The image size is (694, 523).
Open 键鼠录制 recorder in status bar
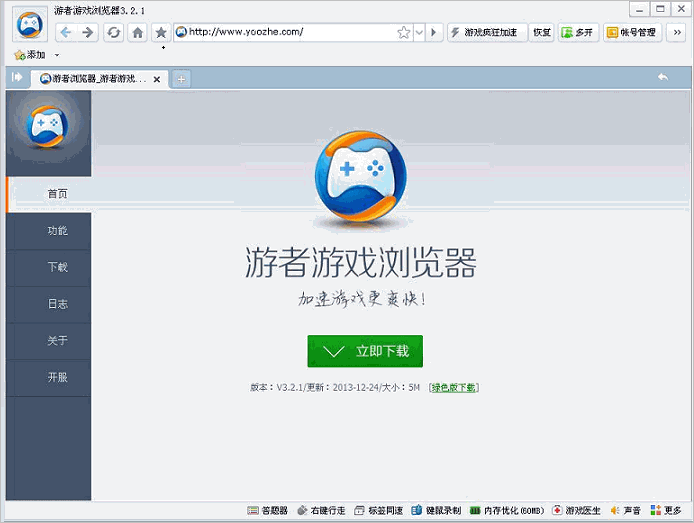coord(436,511)
